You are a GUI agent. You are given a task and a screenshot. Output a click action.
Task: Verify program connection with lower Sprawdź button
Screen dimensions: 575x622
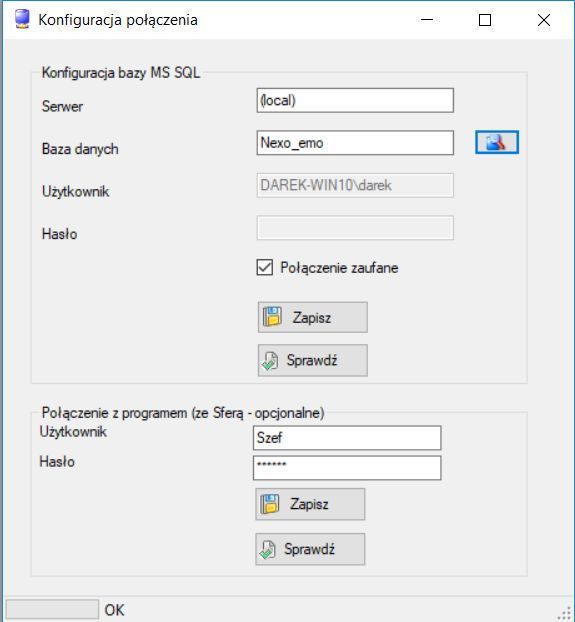pyautogui.click(x=310, y=549)
